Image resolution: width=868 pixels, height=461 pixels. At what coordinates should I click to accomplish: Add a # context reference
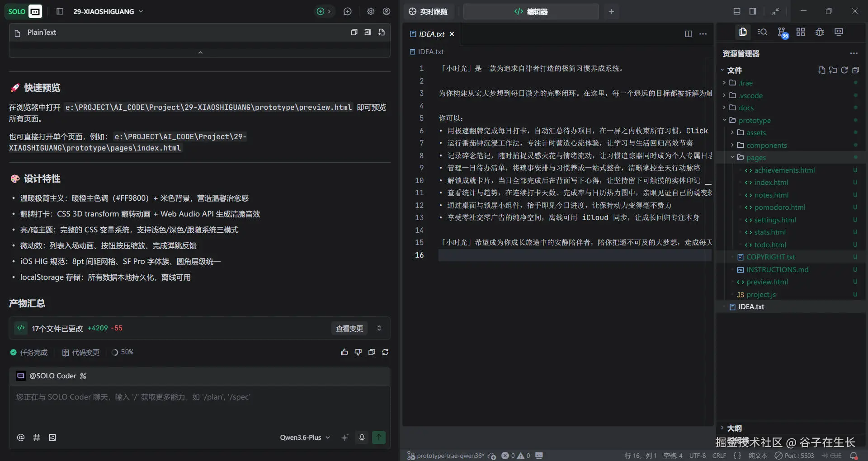pyautogui.click(x=37, y=437)
